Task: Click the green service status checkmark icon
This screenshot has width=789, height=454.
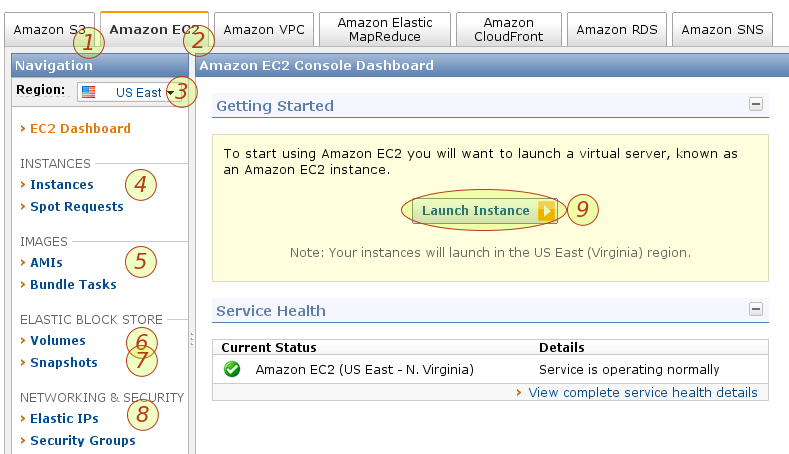Action: click(x=232, y=369)
